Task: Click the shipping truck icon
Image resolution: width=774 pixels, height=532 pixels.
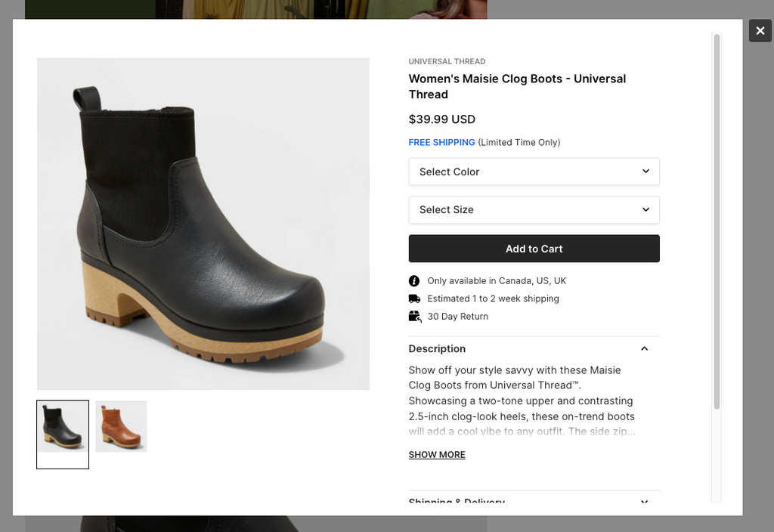Action: coord(414,299)
